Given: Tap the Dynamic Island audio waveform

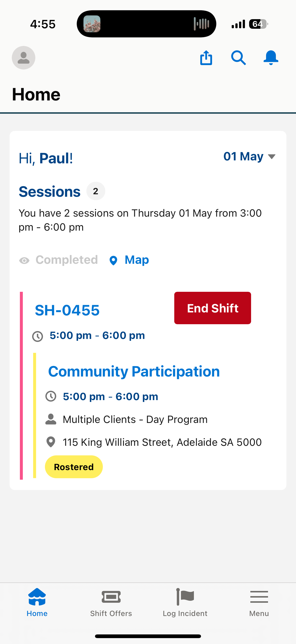Looking at the screenshot, I should [x=201, y=24].
